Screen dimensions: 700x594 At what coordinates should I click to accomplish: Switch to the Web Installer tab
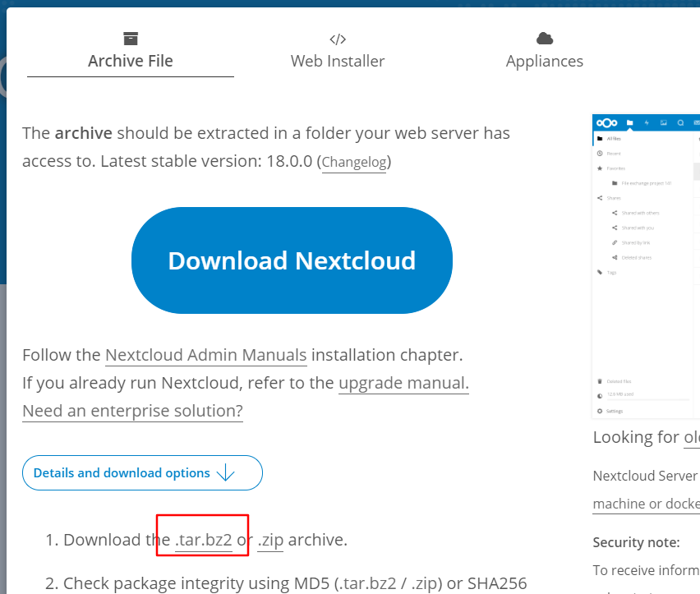(x=338, y=52)
